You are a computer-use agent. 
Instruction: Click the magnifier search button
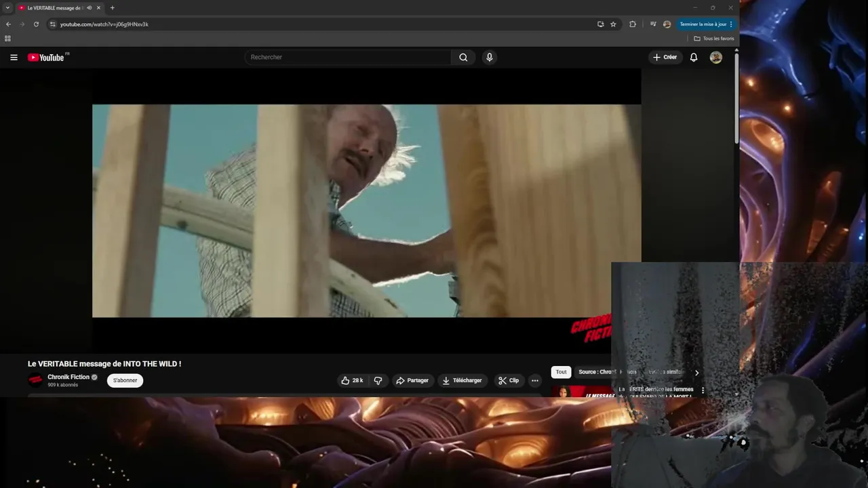click(463, 58)
